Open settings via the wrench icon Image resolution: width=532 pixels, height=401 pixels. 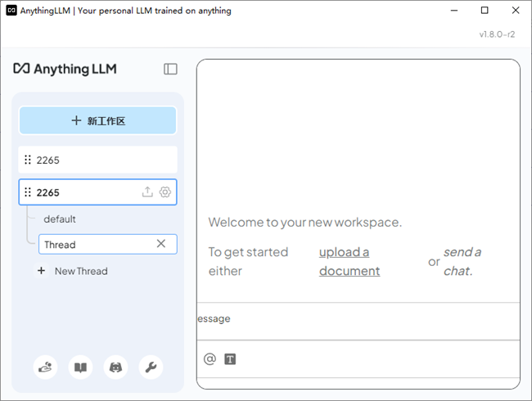pyautogui.click(x=151, y=367)
